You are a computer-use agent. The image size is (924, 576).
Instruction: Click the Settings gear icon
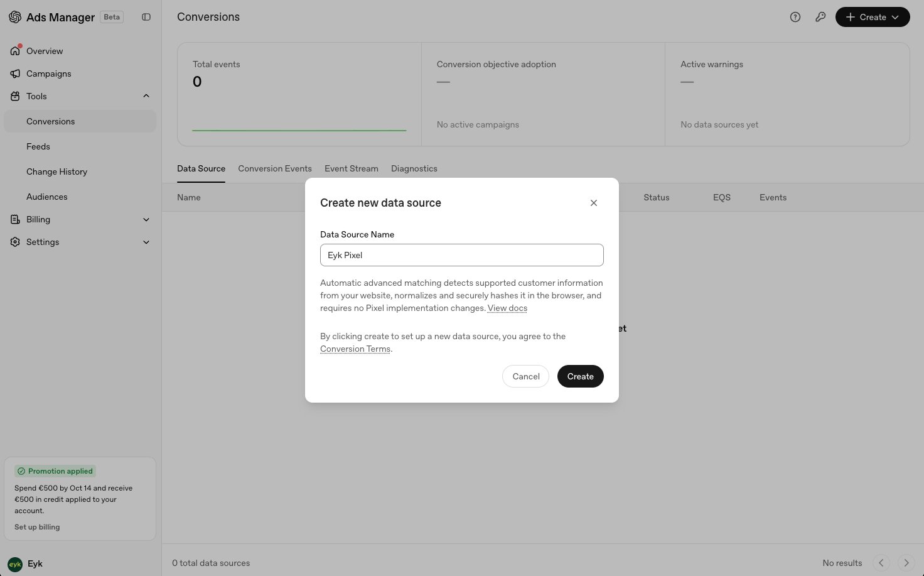15,242
